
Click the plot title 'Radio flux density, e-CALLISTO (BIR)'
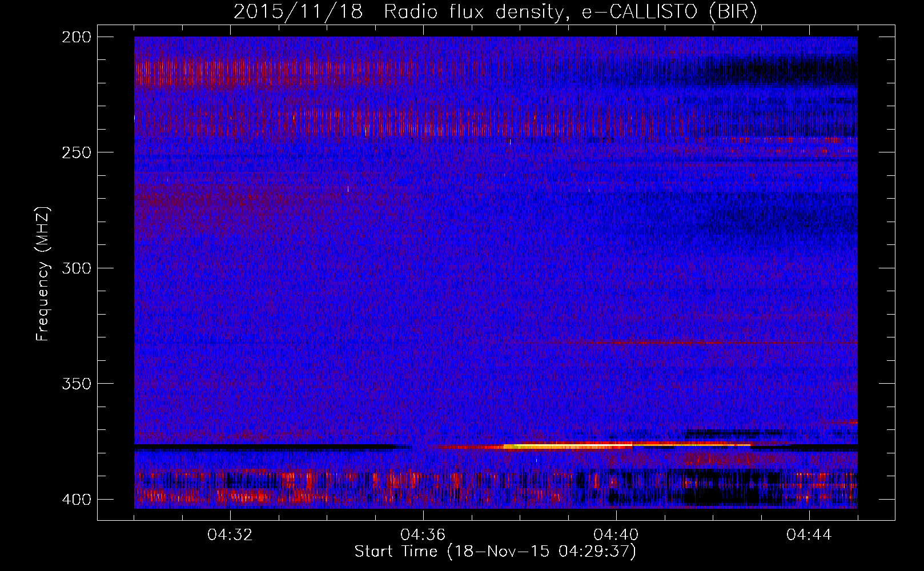pyautogui.click(x=570, y=13)
